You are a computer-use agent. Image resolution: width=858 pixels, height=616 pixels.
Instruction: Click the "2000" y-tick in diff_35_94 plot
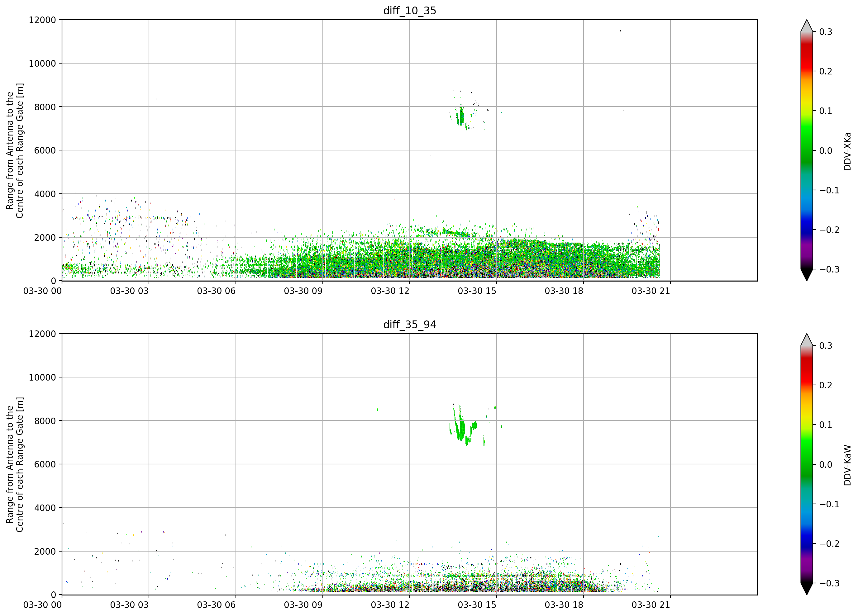[45, 551]
